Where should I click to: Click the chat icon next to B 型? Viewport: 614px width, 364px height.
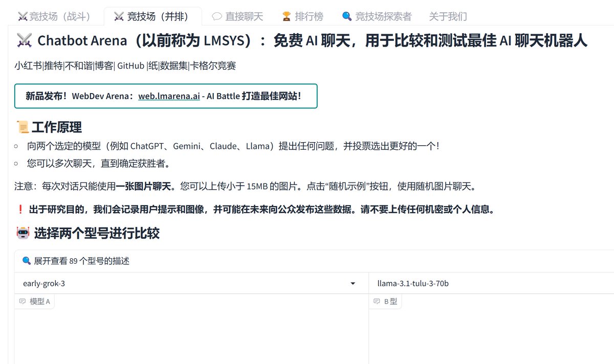(x=377, y=302)
